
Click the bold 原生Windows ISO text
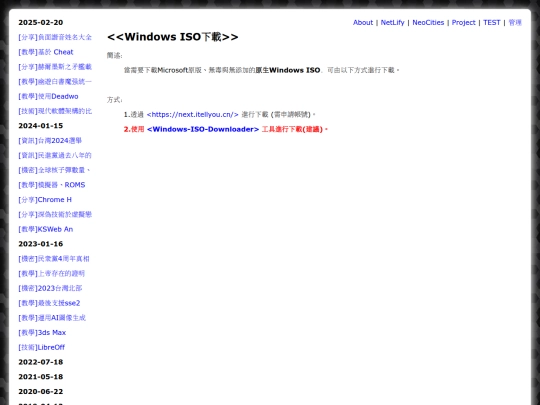click(288, 70)
